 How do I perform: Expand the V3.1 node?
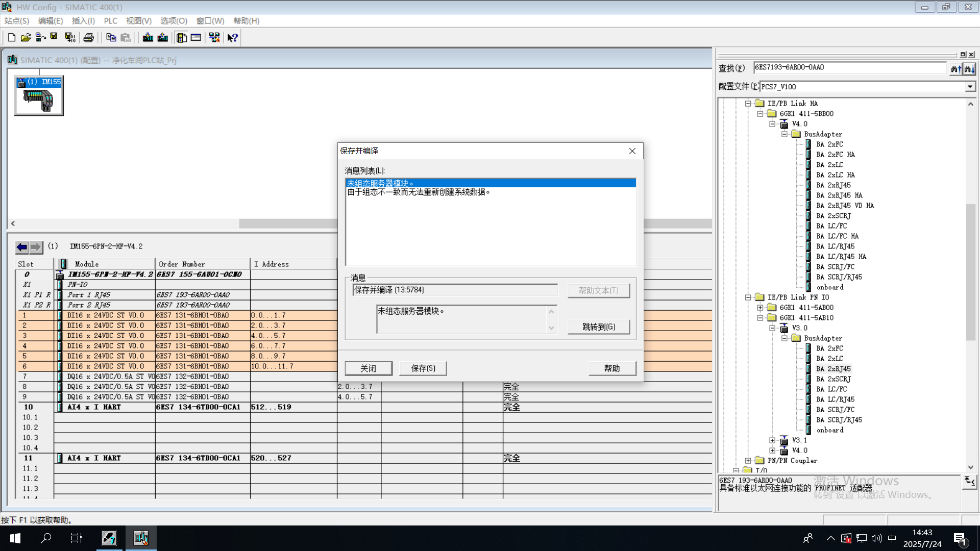coord(772,440)
